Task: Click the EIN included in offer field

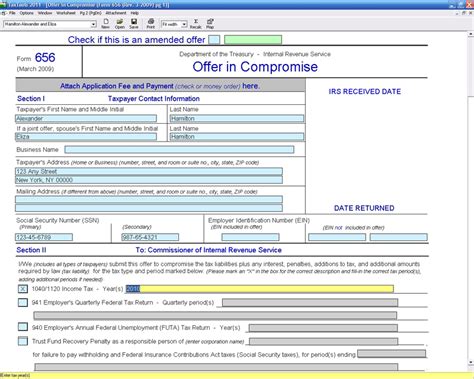Action: [251, 237]
